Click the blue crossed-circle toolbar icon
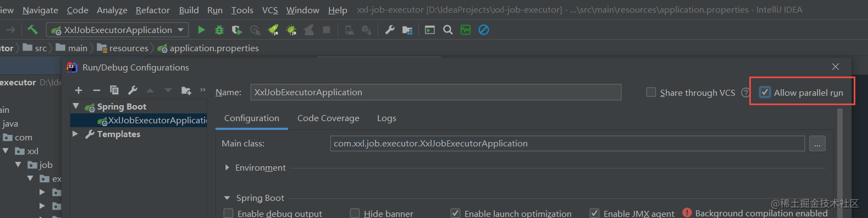 click(x=484, y=30)
